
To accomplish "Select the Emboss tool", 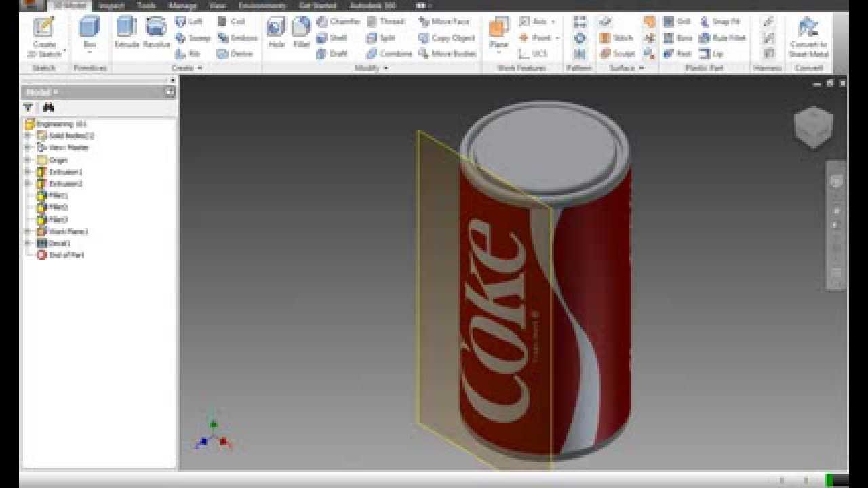I will click(237, 38).
